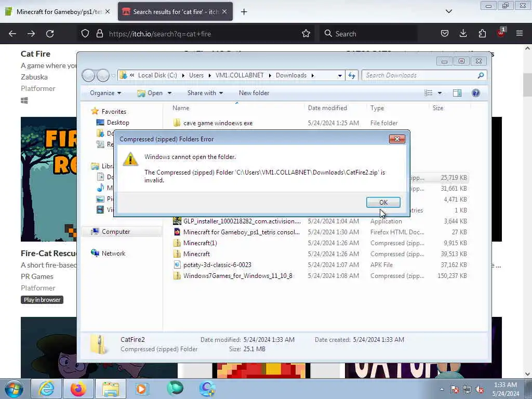
Task: Open Explorer help question mark icon
Action: [x=476, y=93]
